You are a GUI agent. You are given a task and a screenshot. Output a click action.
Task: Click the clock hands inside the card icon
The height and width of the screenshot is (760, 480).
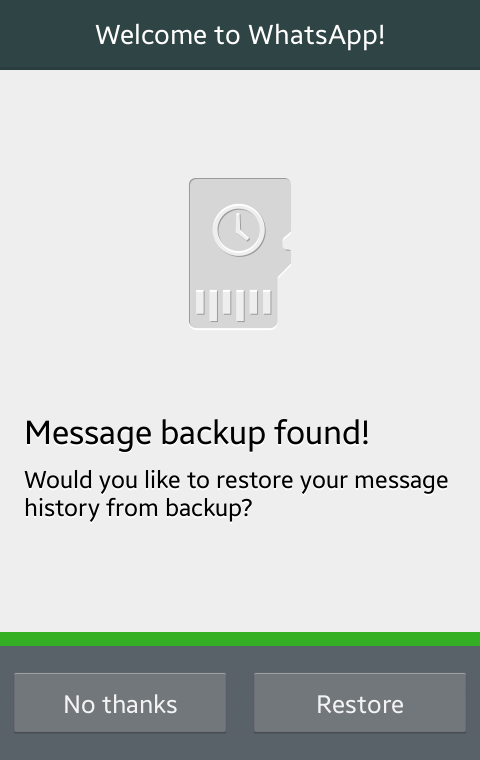tap(241, 229)
